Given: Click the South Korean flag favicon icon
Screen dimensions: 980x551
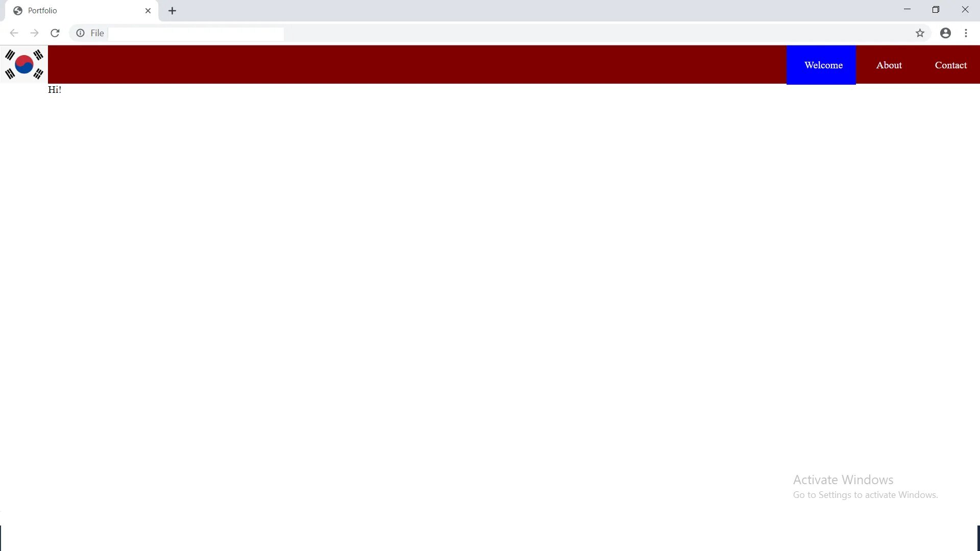Looking at the screenshot, I should [24, 65].
